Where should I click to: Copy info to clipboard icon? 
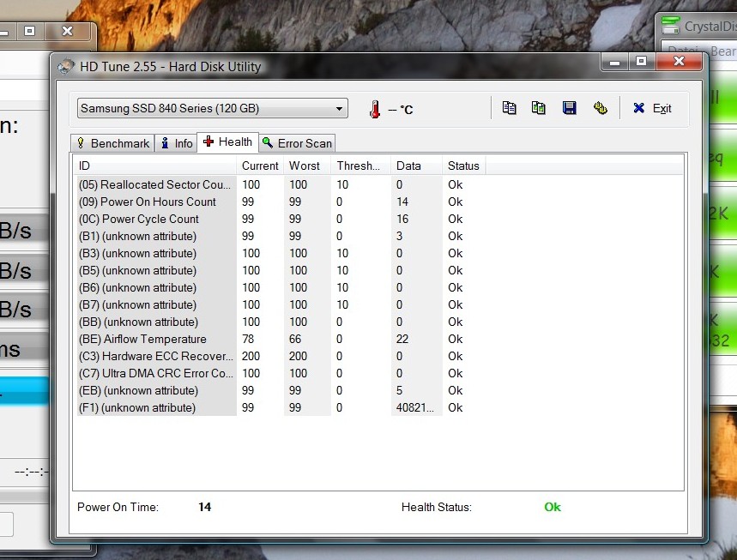(509, 108)
